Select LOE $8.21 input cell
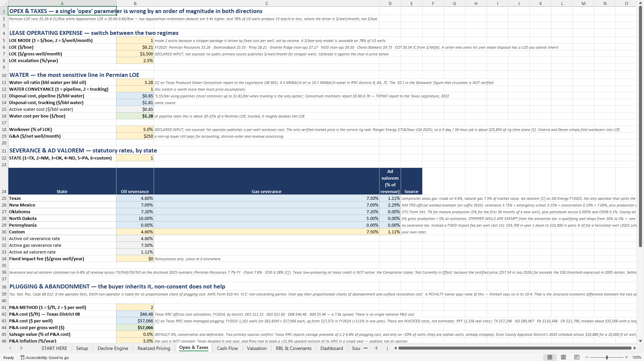The image size is (644, 361). pos(135,47)
